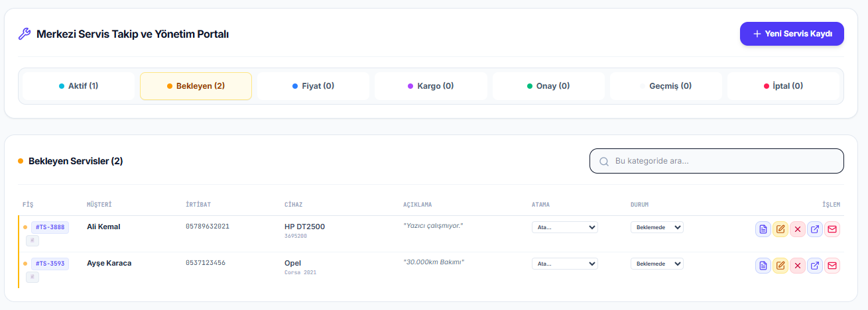Open Ayşe Karaca's record via external link icon
Screen dimensions: 868x310
tap(815, 266)
